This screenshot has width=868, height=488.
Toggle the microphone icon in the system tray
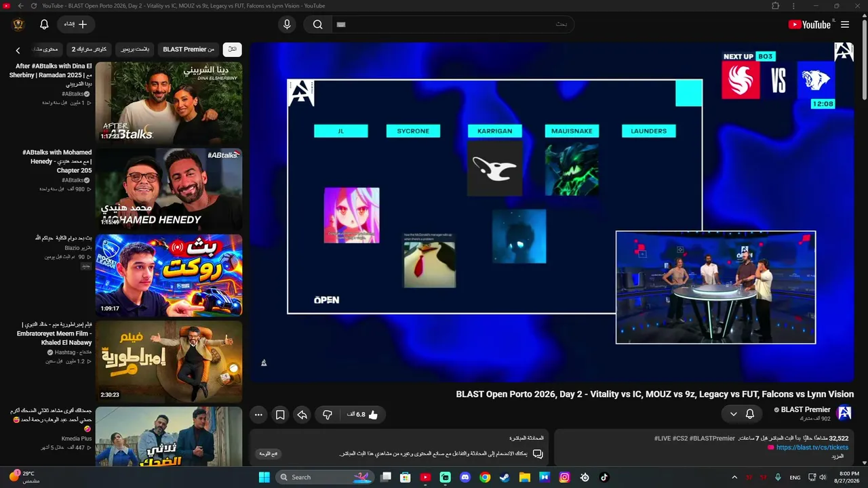point(778,477)
